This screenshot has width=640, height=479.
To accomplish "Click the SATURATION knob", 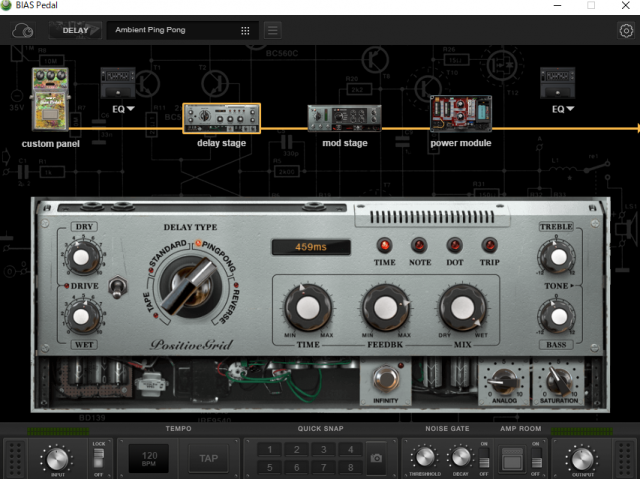I will (558, 381).
